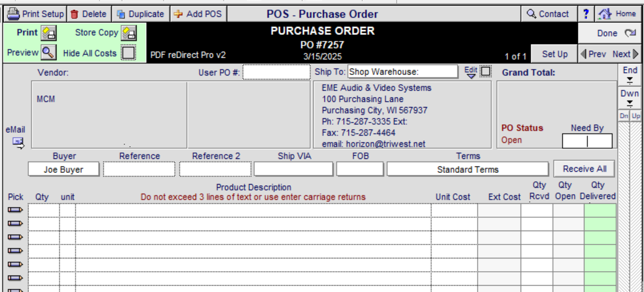Click the Set Up button
This screenshot has width=644, height=292.
coord(555,54)
